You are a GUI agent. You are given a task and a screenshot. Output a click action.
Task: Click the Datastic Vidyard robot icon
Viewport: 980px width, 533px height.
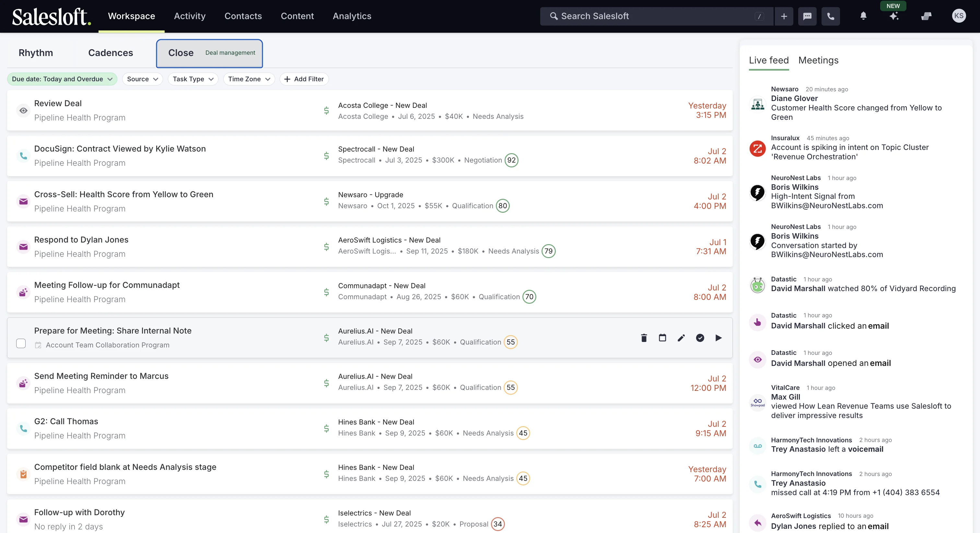click(x=757, y=285)
